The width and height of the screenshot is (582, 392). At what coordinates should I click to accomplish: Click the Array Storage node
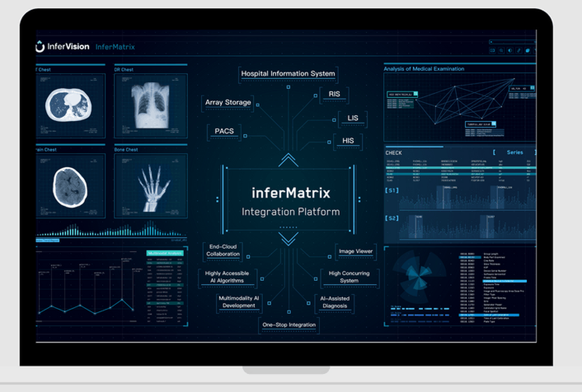228,102
